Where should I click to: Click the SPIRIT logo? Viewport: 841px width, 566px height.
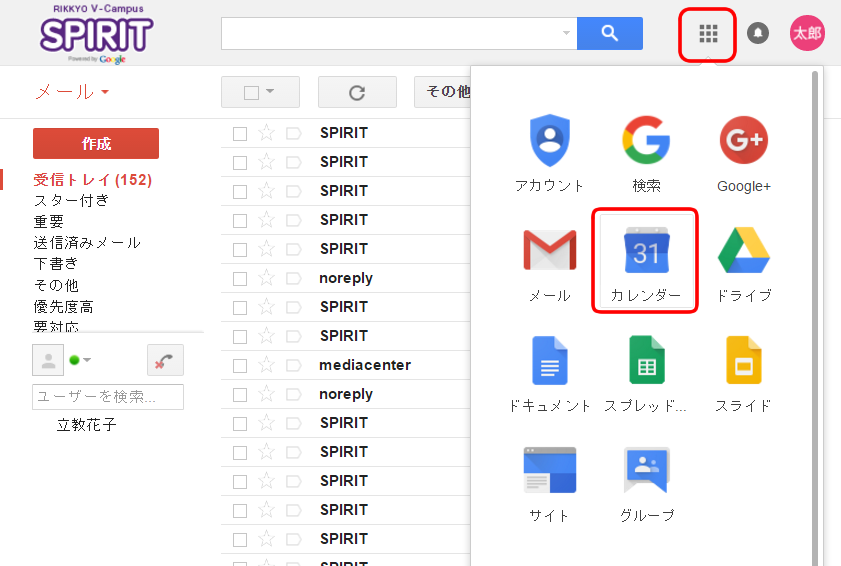[x=97, y=34]
